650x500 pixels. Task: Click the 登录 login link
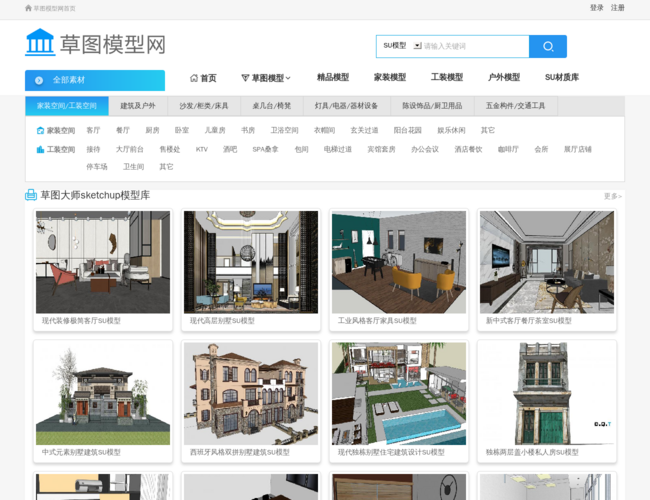[x=596, y=7]
